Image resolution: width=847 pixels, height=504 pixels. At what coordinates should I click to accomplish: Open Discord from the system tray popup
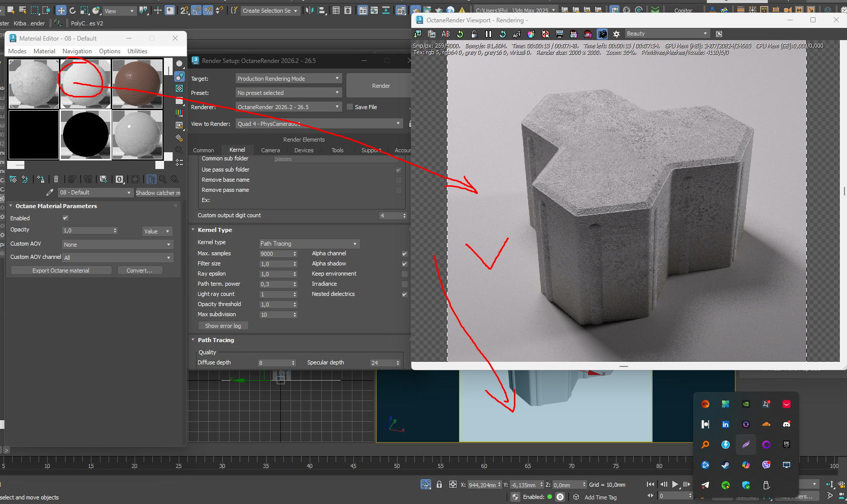click(x=787, y=424)
